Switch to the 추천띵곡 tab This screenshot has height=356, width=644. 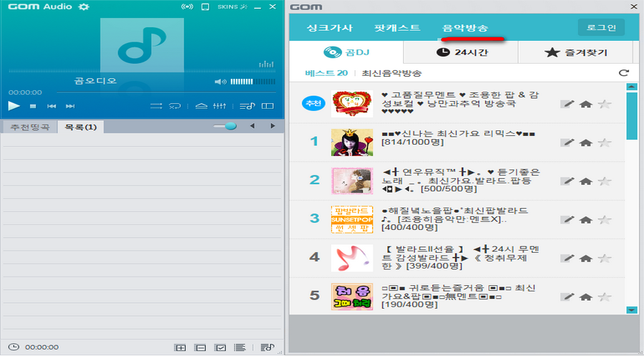point(30,127)
